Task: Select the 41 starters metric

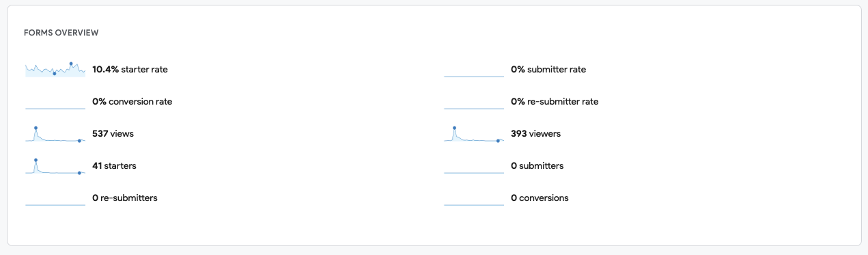Action: coord(114,165)
